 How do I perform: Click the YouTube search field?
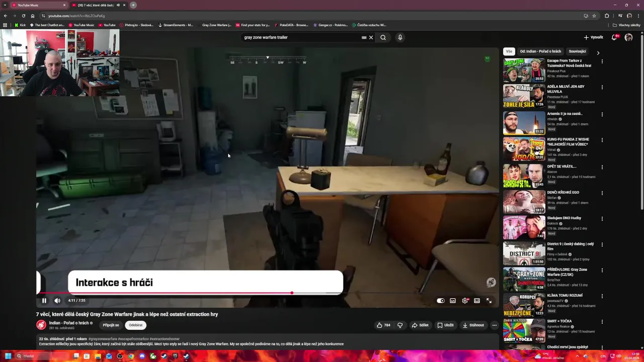coord(302,37)
